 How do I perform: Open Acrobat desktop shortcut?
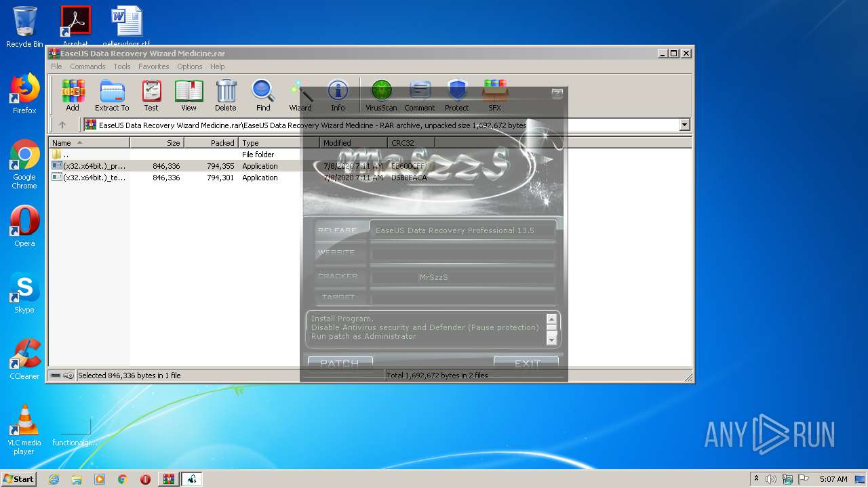(75, 26)
